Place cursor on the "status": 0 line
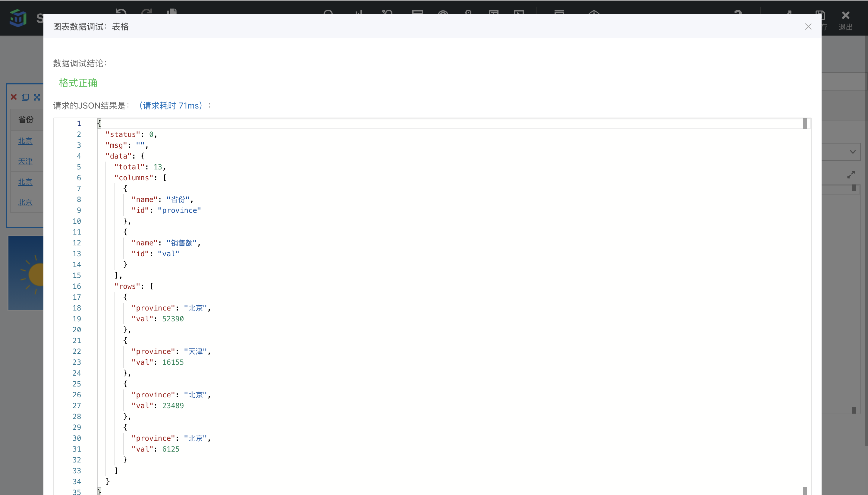Screen dimensions: 868x495 pyautogui.click(x=131, y=134)
